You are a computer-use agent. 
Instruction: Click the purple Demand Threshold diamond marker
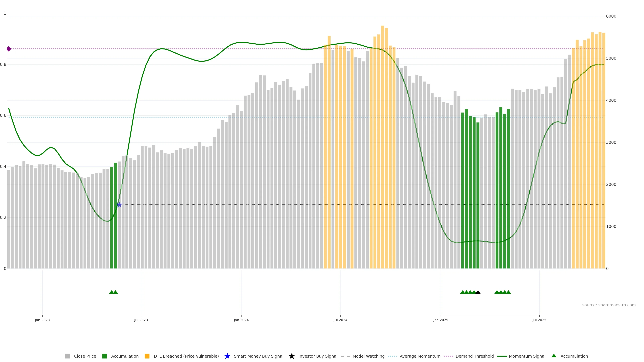click(x=9, y=49)
